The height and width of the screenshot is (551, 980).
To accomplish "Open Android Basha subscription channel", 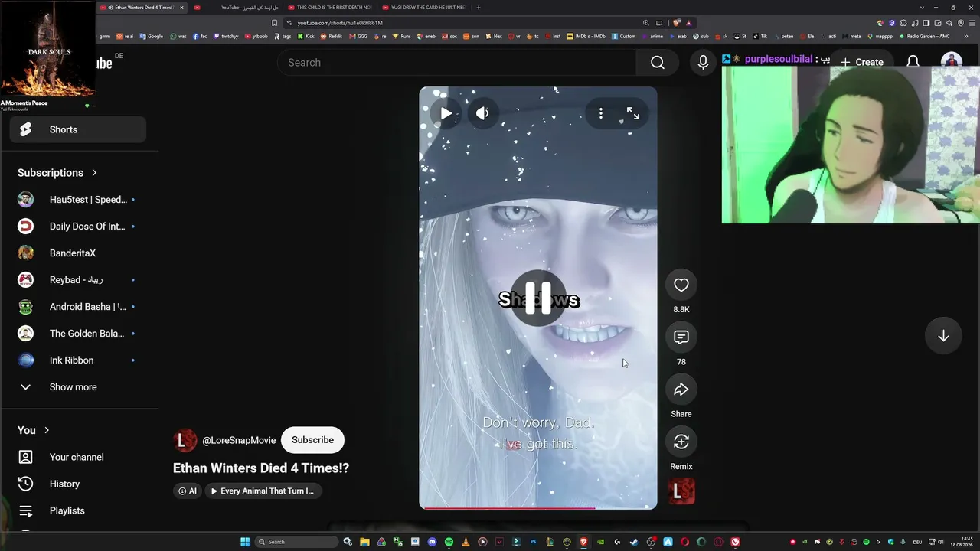I will tap(77, 307).
